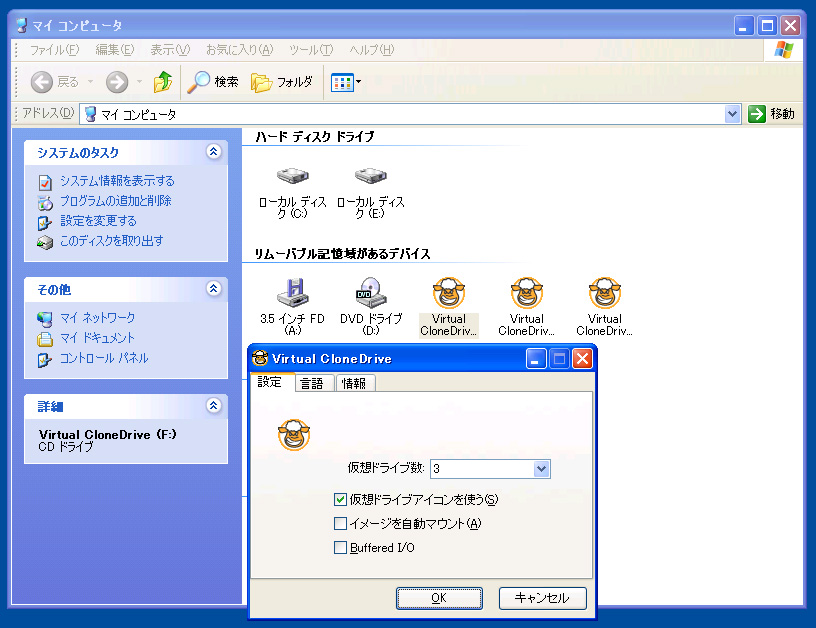Click the 検索 search toolbar button

(214, 82)
